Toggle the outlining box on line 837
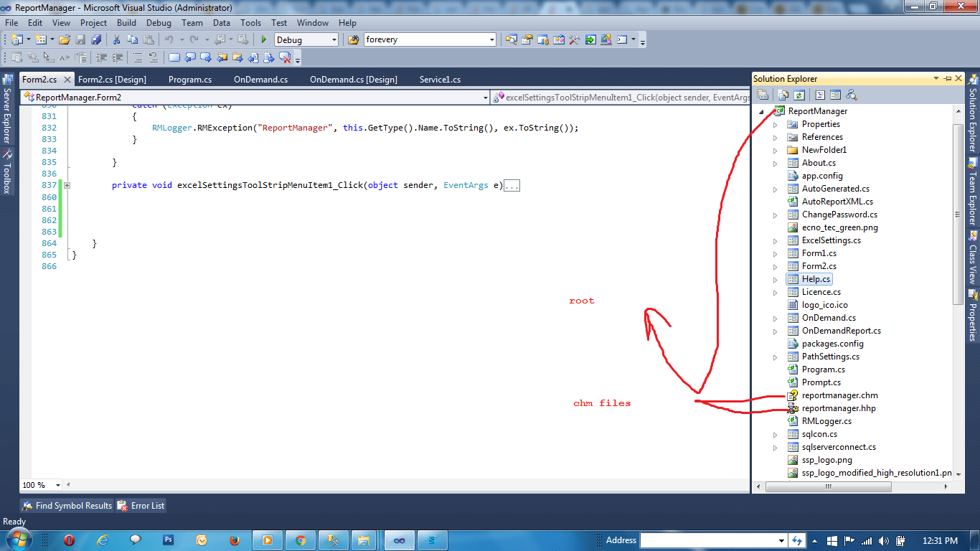The width and height of the screenshot is (980, 551). pos(67,185)
